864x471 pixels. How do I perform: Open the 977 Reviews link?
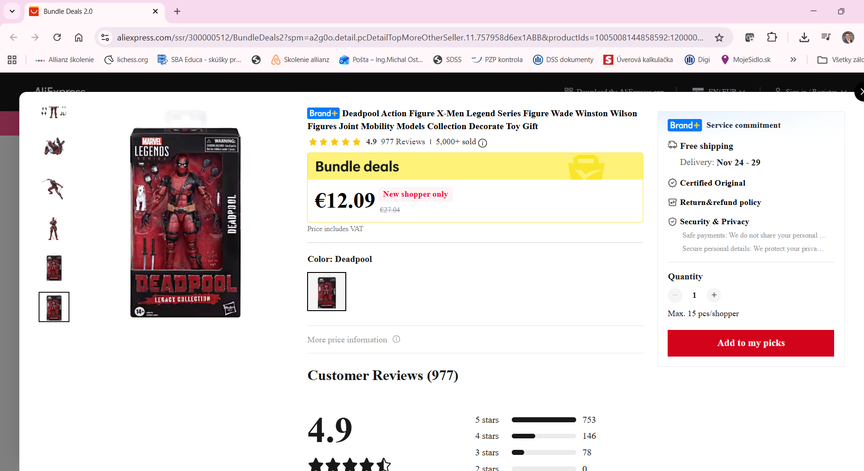pos(402,142)
